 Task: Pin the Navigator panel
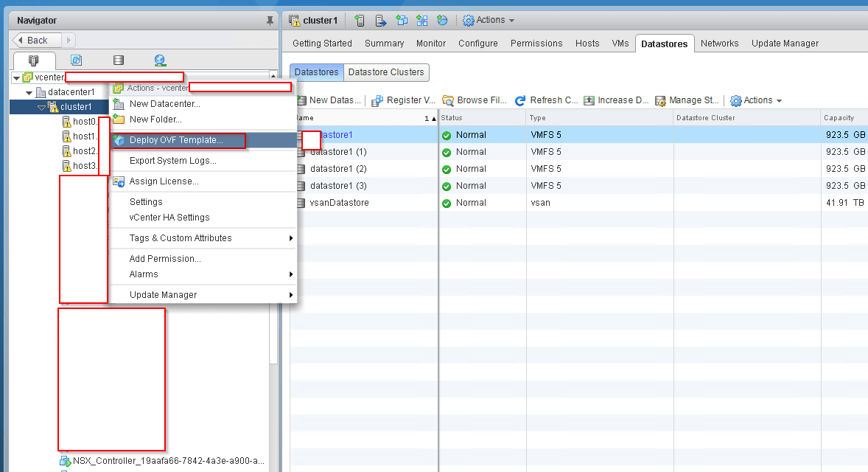270,21
